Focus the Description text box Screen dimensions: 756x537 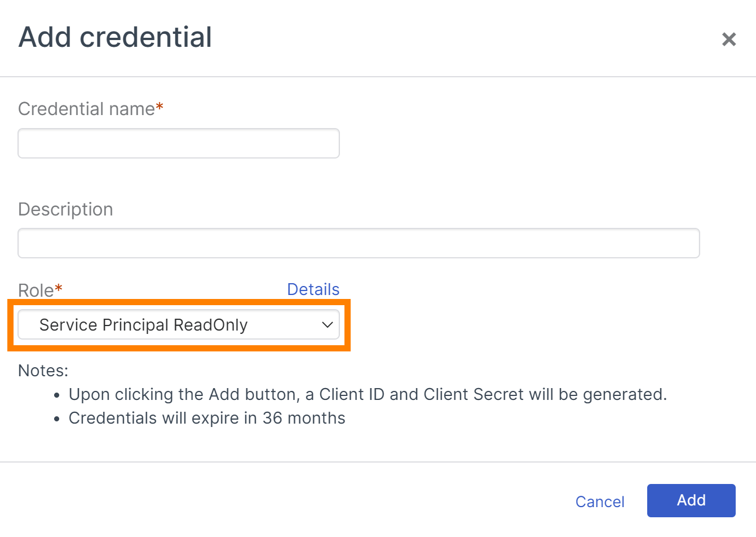coord(359,243)
